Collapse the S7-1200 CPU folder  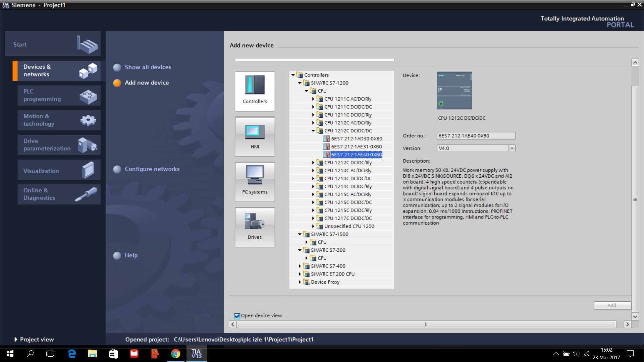point(307,91)
